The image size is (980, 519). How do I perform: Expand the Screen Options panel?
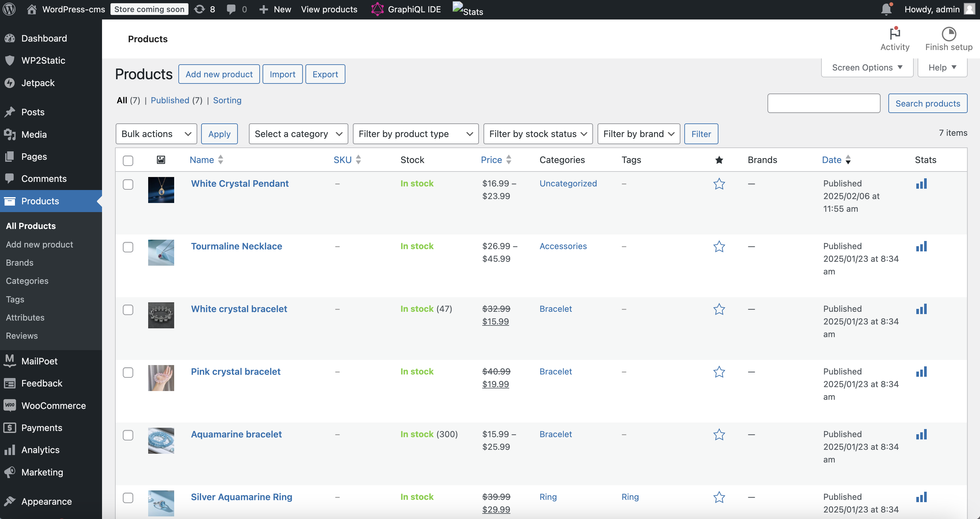coord(867,67)
